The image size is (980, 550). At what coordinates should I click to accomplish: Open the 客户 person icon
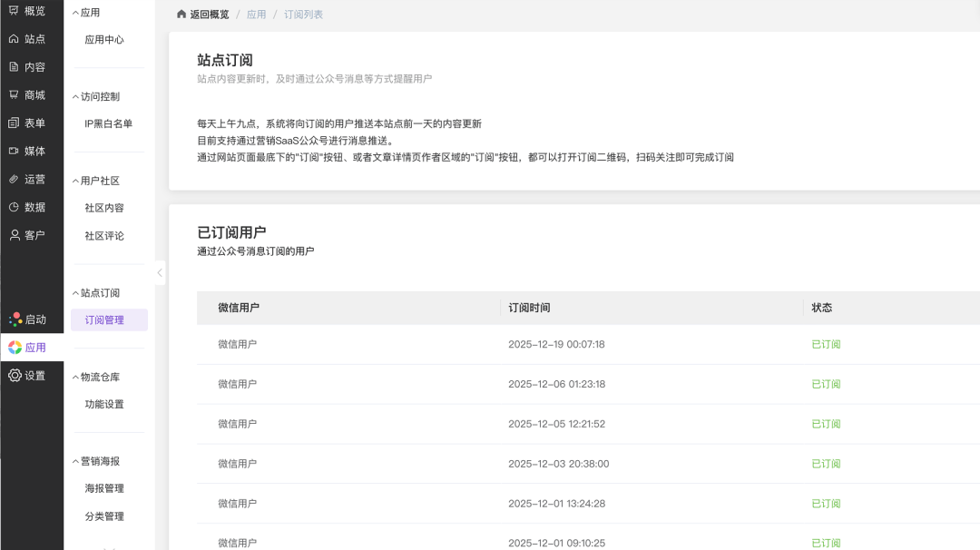pos(14,235)
